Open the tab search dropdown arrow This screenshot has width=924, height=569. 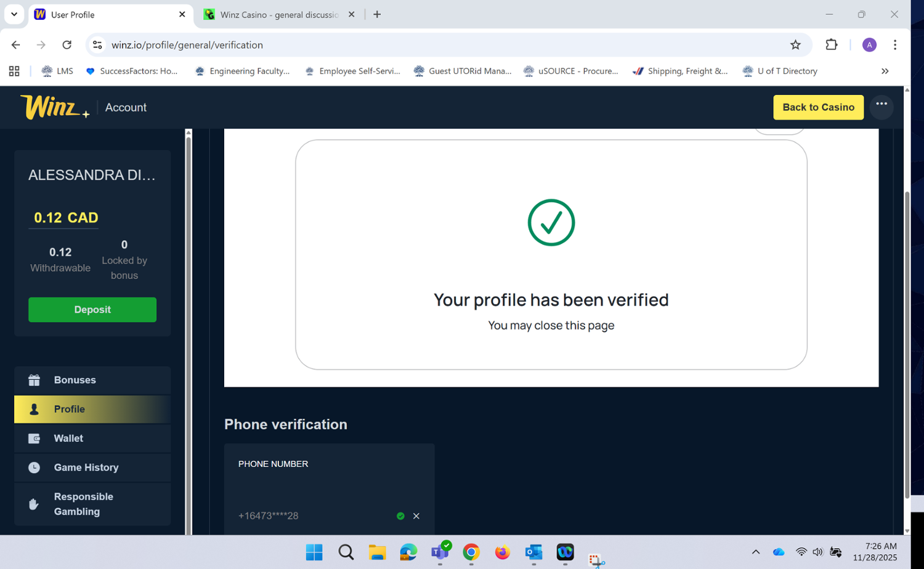(14, 14)
